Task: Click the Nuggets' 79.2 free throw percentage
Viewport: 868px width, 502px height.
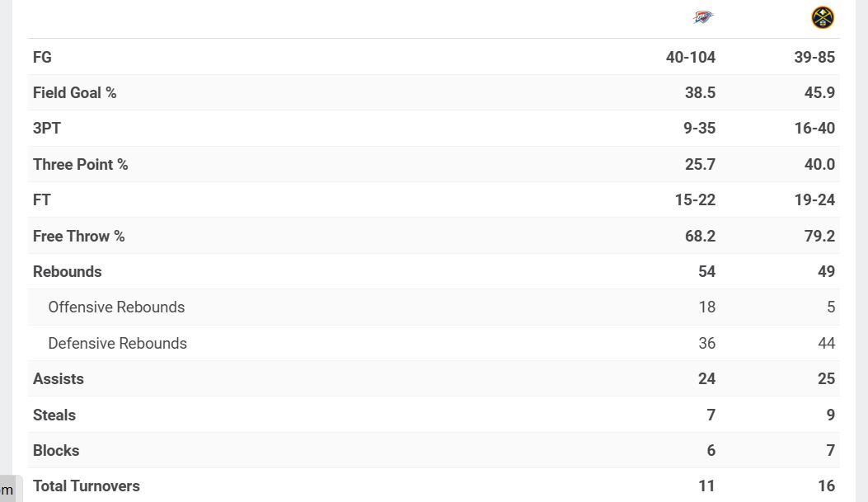Action: (819, 236)
